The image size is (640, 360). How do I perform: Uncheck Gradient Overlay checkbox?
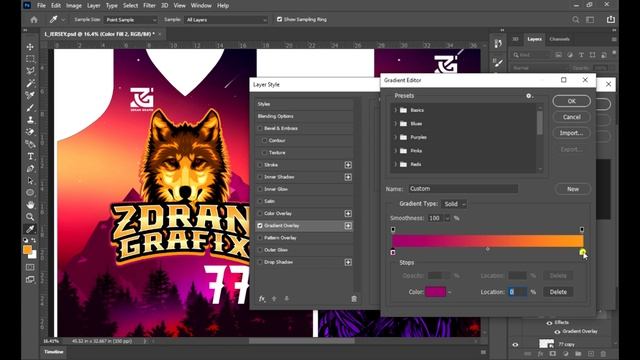click(260, 225)
